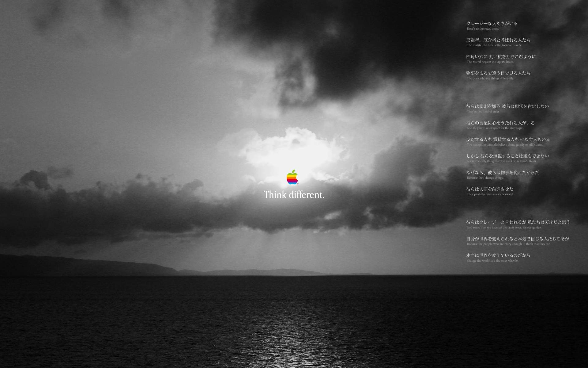Click the Japanese line '彼らの言葉に心をうたれる人がいる'
The image size is (588, 368).
pos(500,123)
